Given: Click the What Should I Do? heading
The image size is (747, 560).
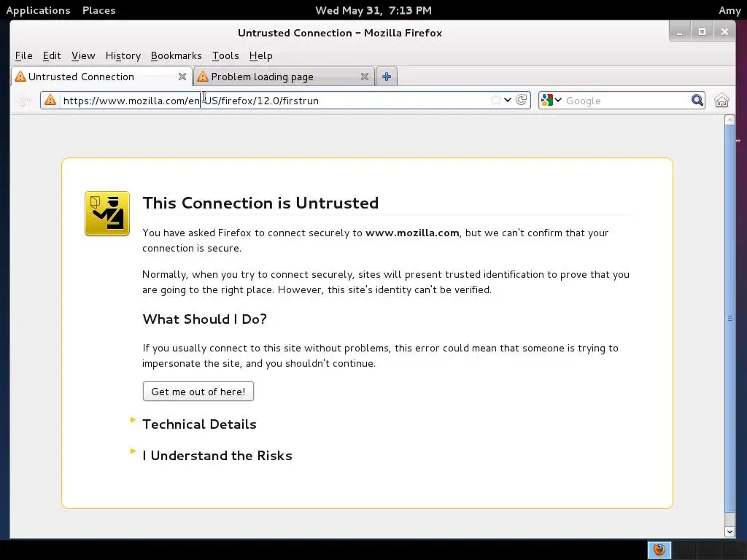Looking at the screenshot, I should (204, 319).
